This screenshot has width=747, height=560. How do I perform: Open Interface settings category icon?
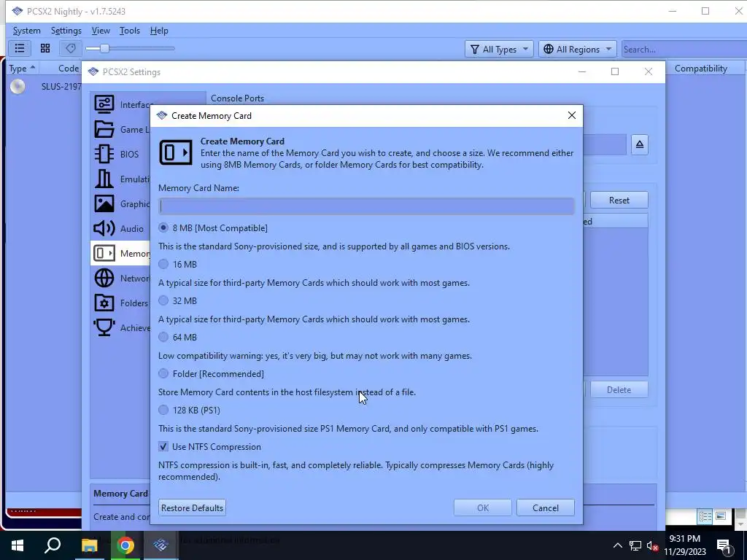104,104
